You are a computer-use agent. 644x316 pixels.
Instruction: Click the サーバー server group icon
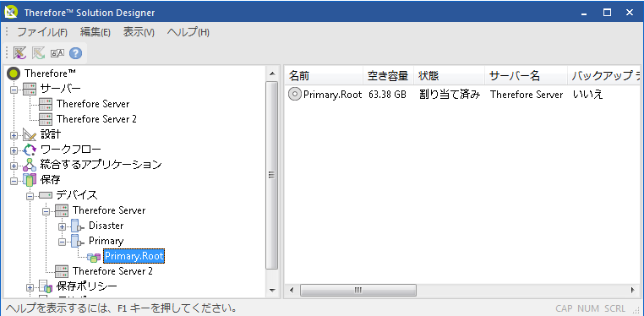(30, 89)
